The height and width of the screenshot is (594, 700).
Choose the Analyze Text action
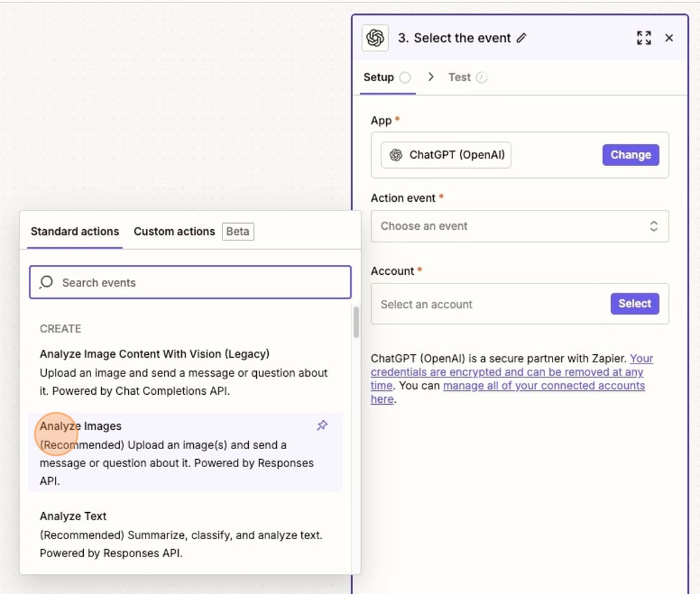point(185,534)
